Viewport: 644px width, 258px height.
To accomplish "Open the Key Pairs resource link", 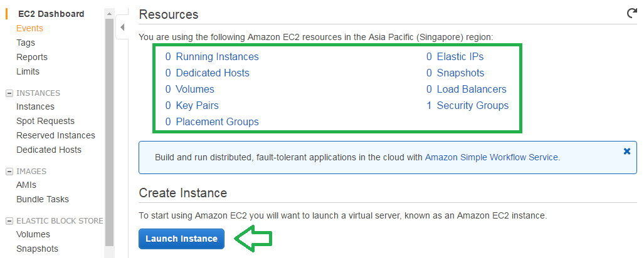I will (197, 105).
